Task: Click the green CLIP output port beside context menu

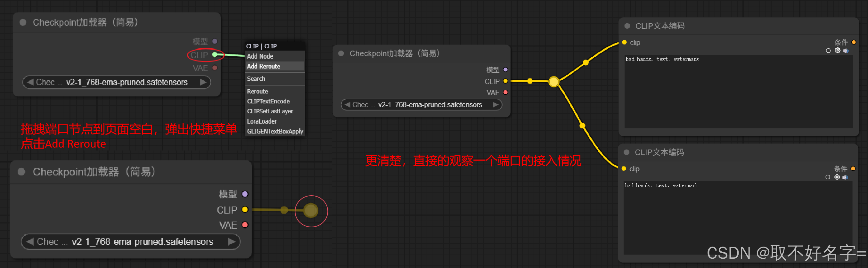Action: [x=215, y=54]
